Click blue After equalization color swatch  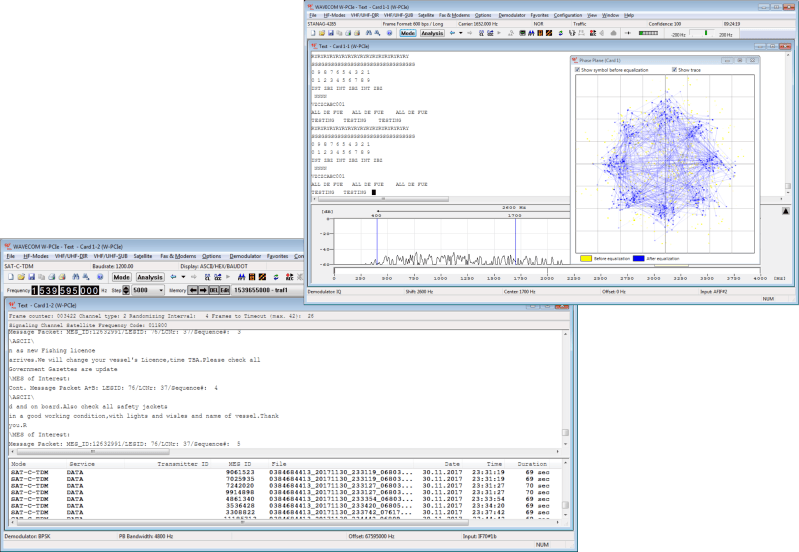click(638, 258)
